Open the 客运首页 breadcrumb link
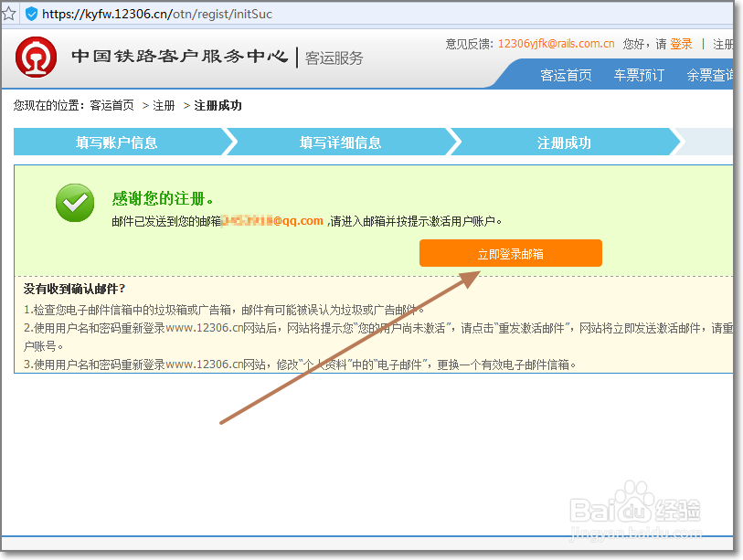This screenshot has width=743, height=560. click(x=113, y=105)
